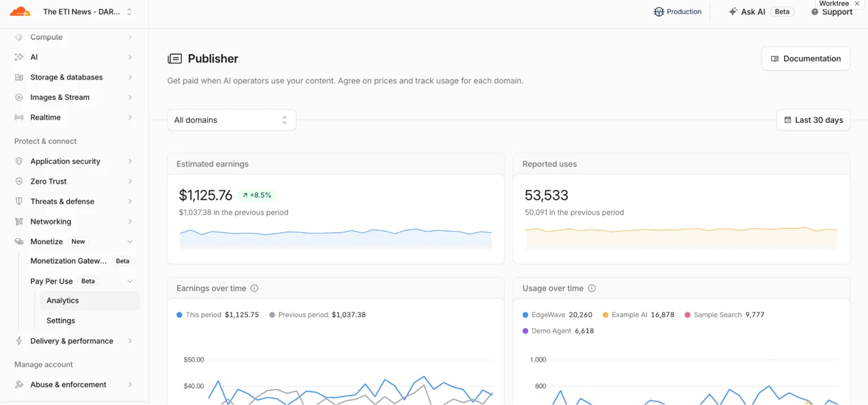Click the Networking icon
The height and width of the screenshot is (405, 868).
tap(19, 221)
